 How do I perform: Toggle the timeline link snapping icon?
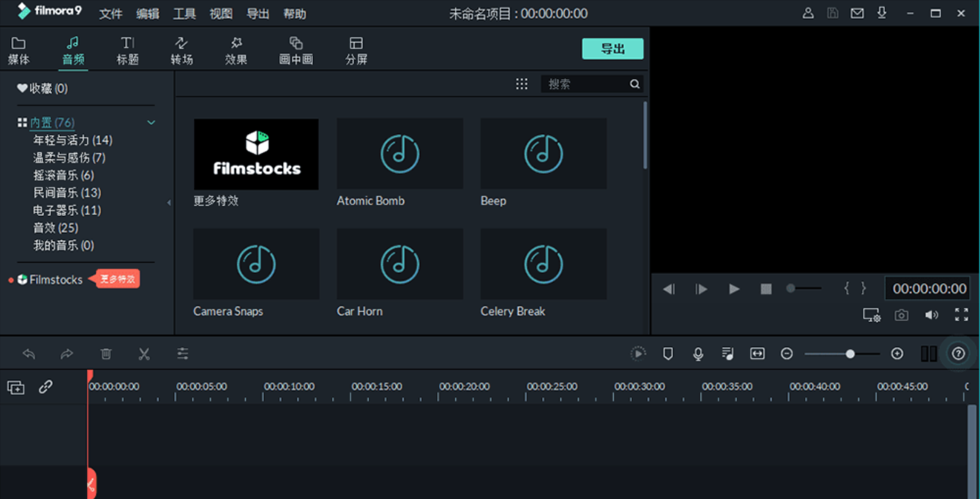pyautogui.click(x=45, y=387)
